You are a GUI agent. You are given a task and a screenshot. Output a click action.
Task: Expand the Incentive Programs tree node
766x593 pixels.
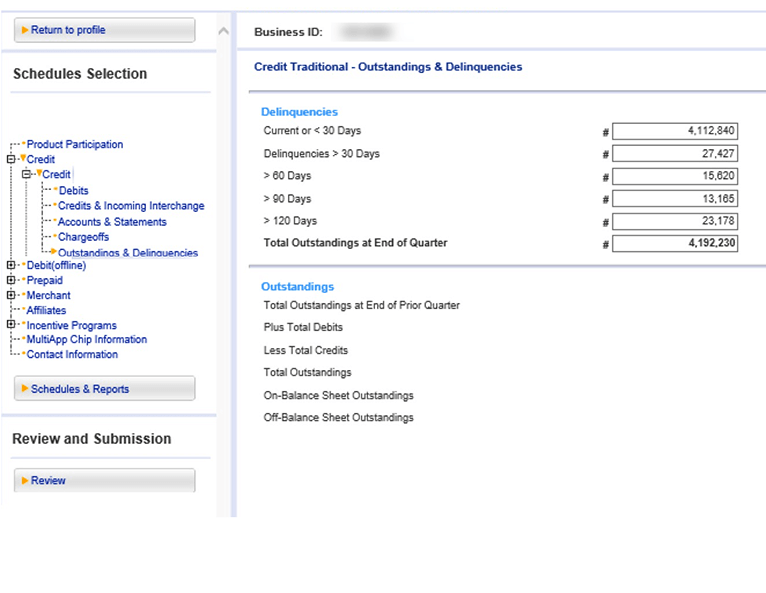[11, 325]
